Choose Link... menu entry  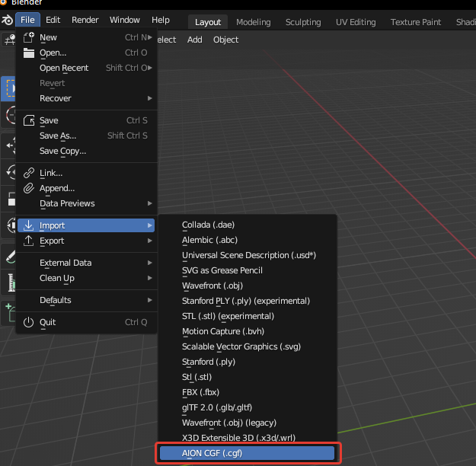[87, 173]
